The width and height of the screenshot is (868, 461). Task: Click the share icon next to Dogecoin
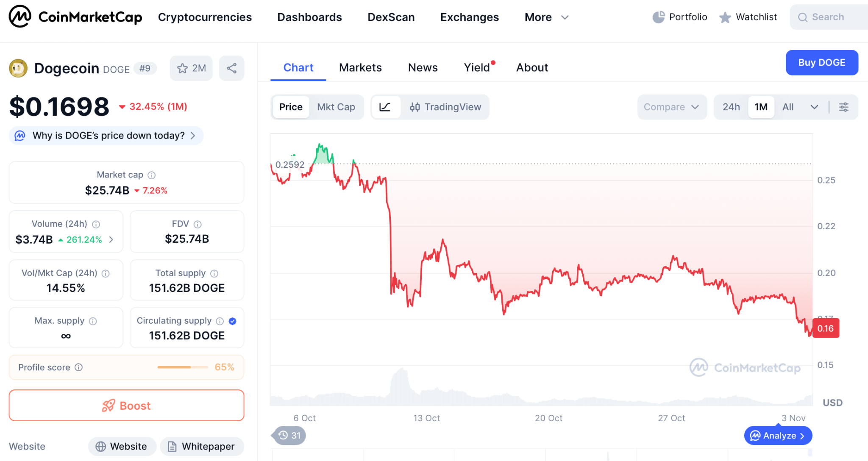click(x=231, y=68)
